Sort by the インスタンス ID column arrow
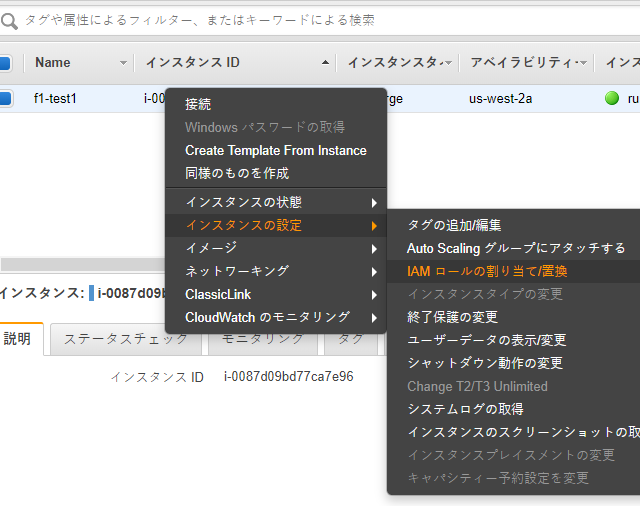This screenshot has height=506, width=640. click(x=326, y=63)
